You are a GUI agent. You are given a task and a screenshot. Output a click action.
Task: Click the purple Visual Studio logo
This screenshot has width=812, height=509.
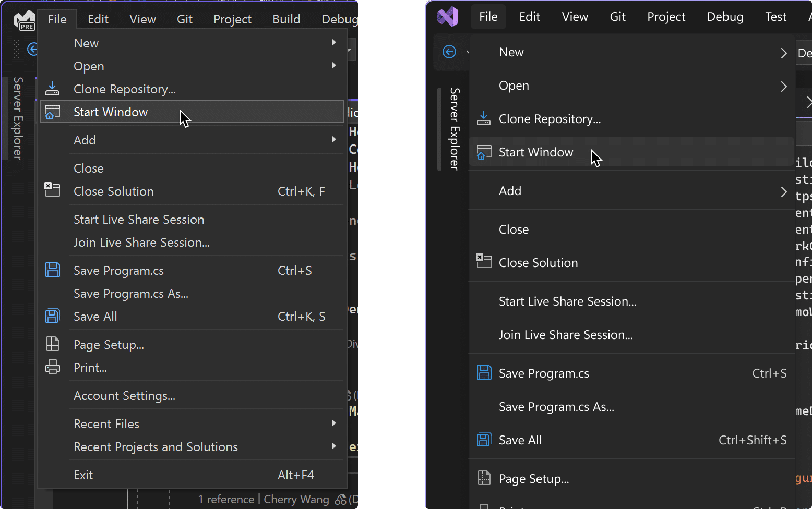(x=448, y=17)
